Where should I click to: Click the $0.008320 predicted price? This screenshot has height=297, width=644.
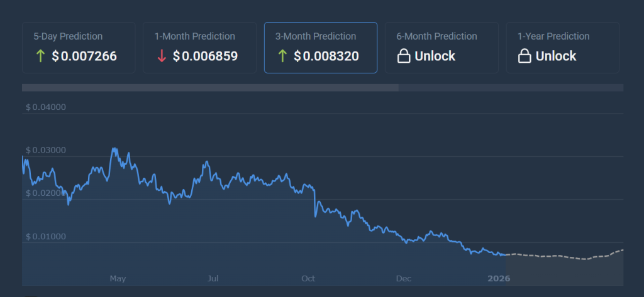point(326,57)
